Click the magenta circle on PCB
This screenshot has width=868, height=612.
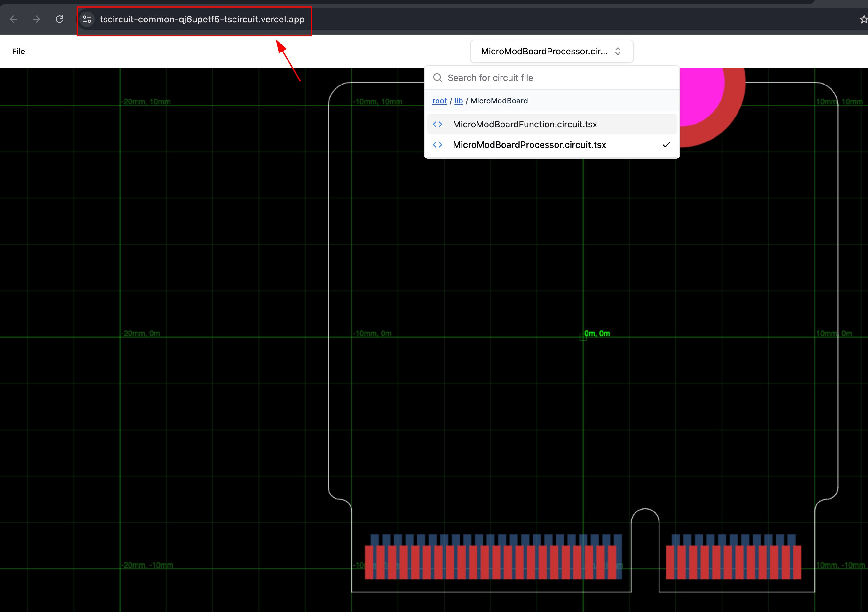(x=699, y=94)
